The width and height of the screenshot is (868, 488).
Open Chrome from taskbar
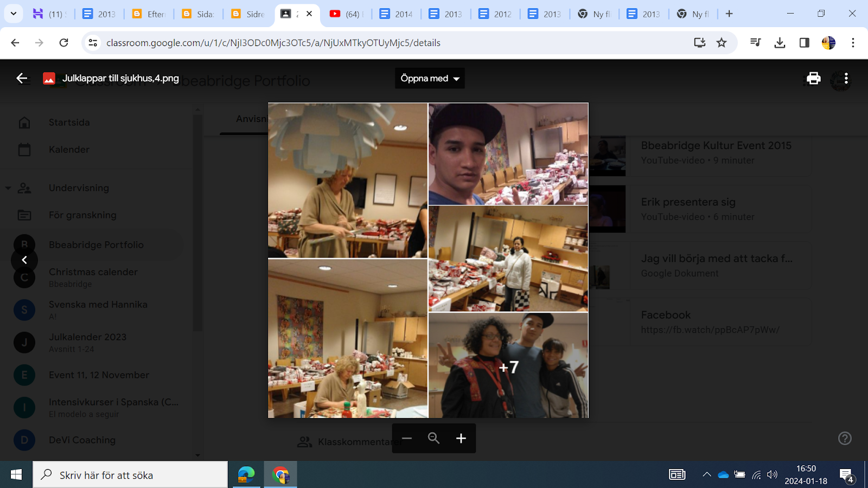coord(280,475)
